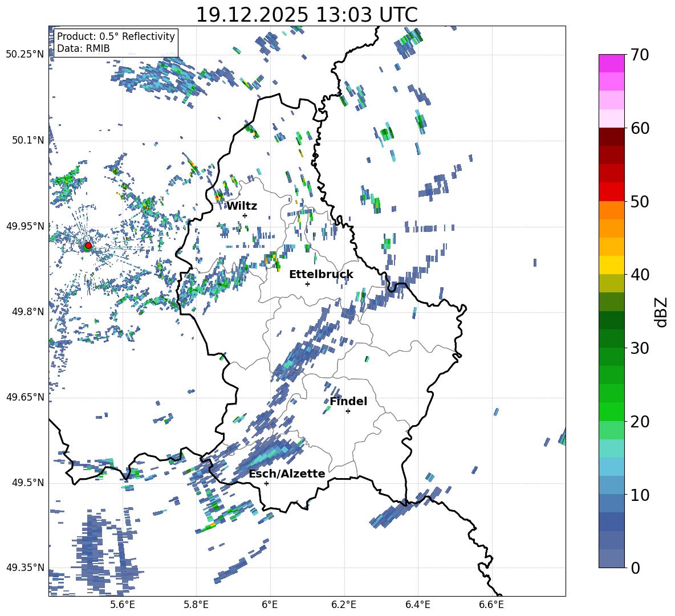Viewport: 675px width, 616px height.
Task: Pick the magenta swatch atop the colorbar
Action: click(x=612, y=63)
